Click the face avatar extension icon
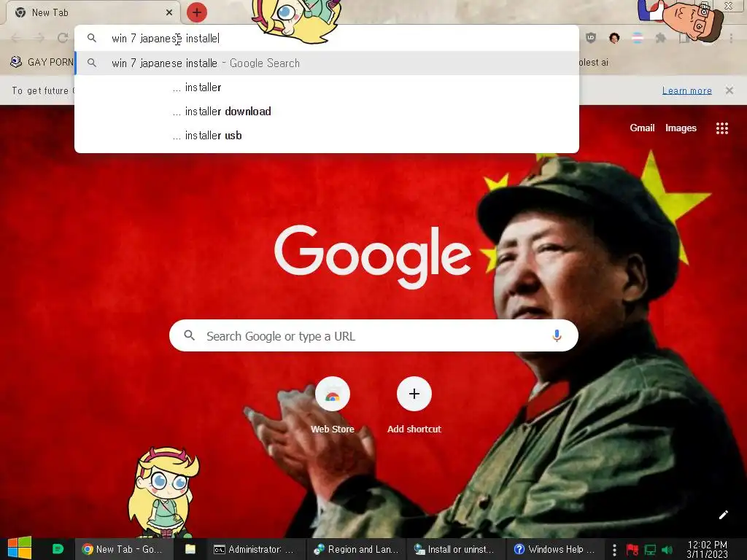Screen dimensions: 747x560 tap(614, 38)
